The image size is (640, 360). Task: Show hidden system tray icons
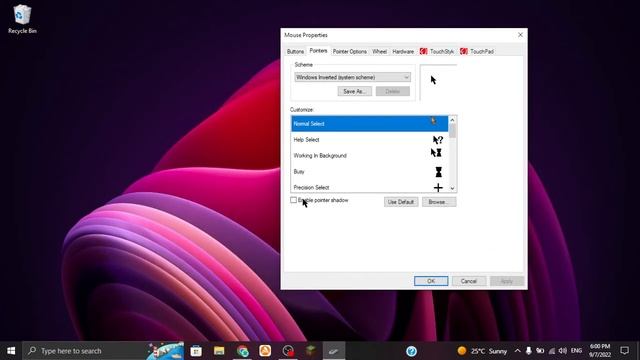click(518, 351)
